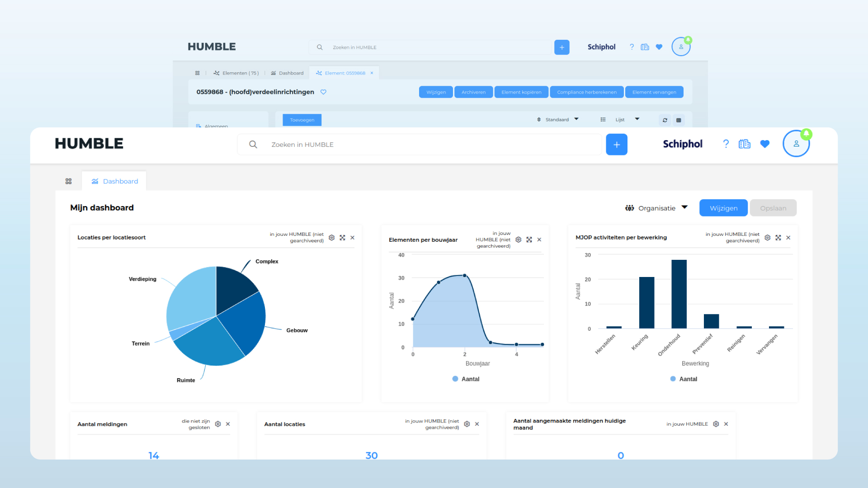Open settings gear of Locaties per locatiesoort

[x=331, y=238]
